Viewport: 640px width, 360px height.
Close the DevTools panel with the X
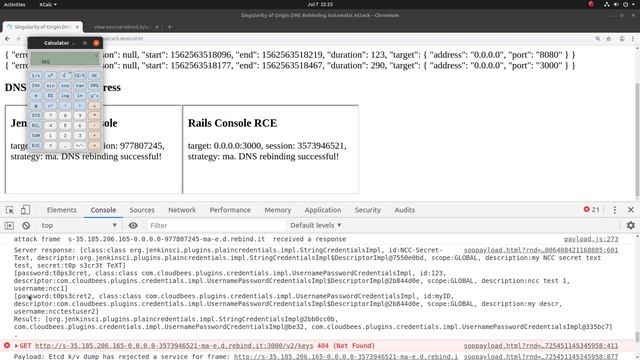(x=631, y=209)
